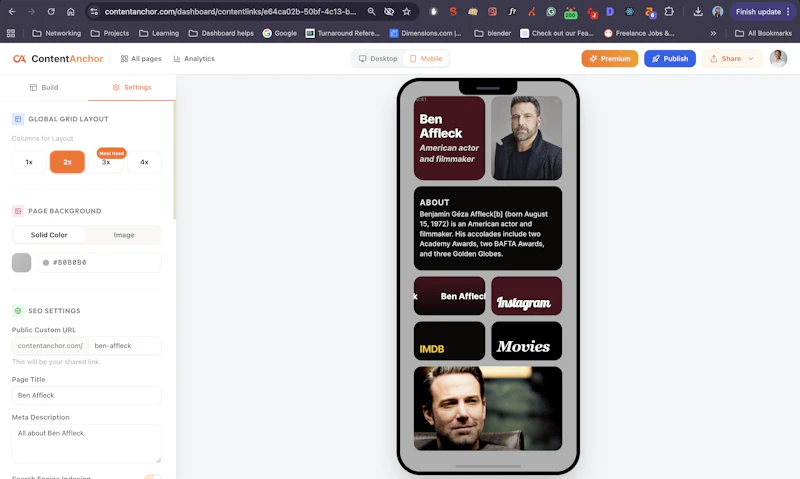
Task: Click the IMDB card in phone preview
Action: [449, 341]
